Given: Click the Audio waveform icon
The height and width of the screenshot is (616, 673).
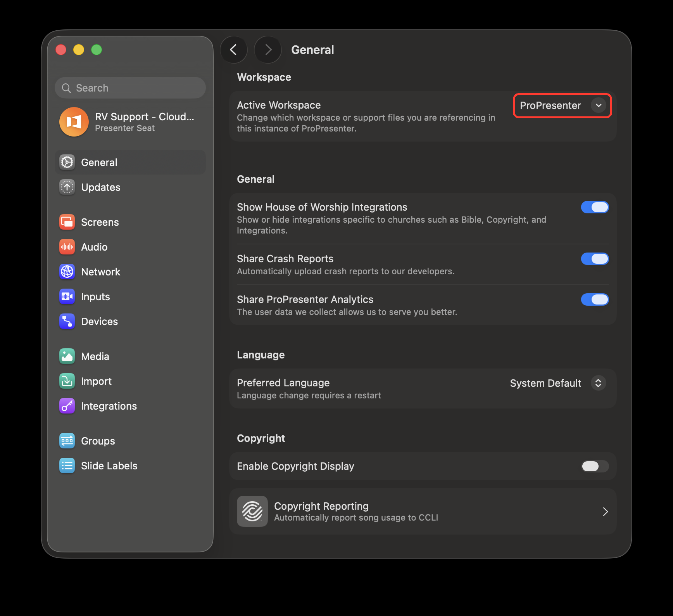Looking at the screenshot, I should (x=67, y=247).
